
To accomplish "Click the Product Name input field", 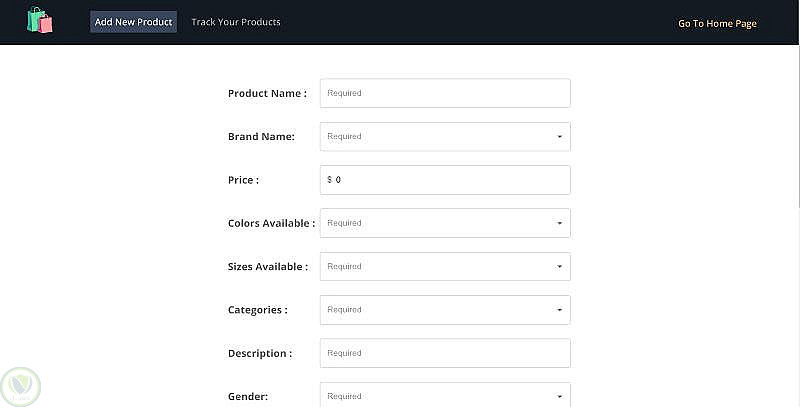I will click(x=445, y=93).
